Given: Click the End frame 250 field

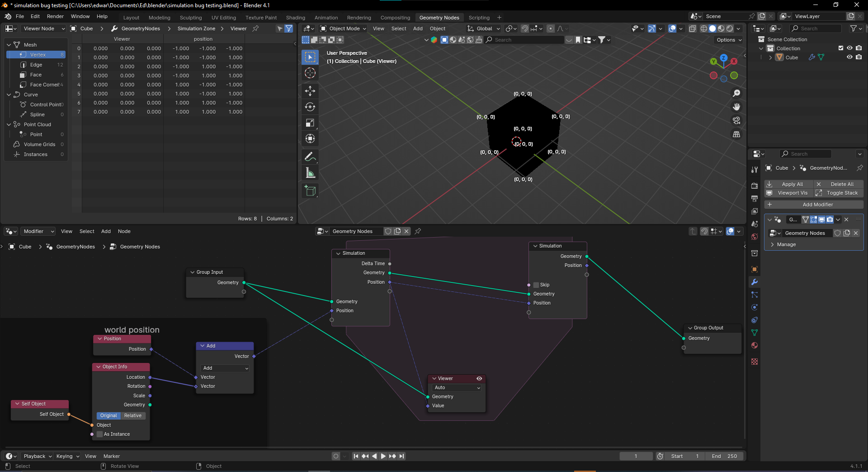Looking at the screenshot, I should point(724,456).
